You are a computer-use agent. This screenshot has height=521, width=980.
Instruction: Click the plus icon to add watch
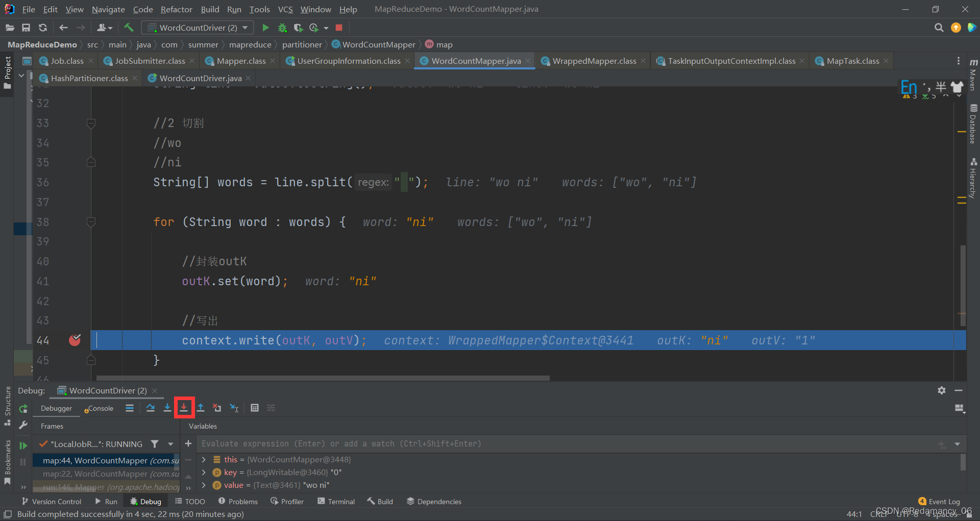(x=188, y=443)
